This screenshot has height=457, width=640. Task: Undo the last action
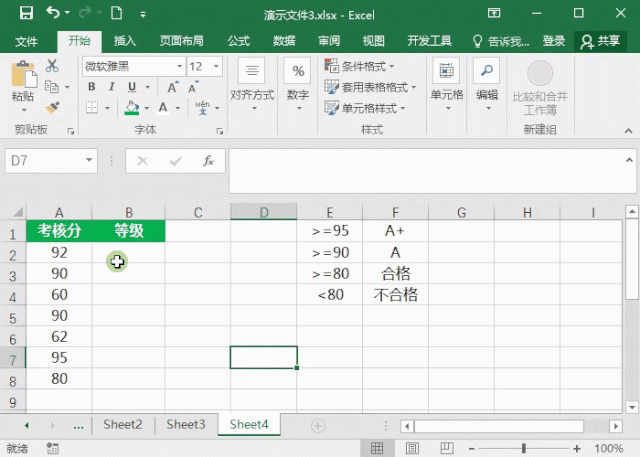(x=53, y=13)
